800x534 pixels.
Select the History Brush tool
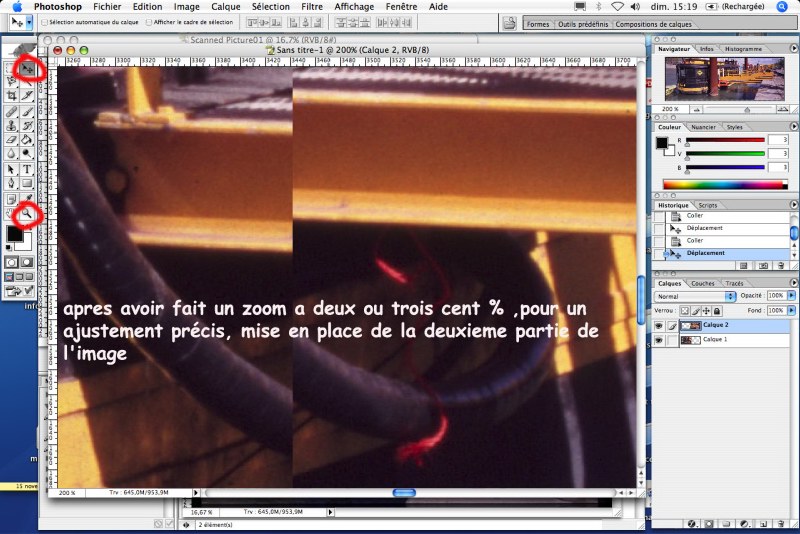click(x=27, y=125)
